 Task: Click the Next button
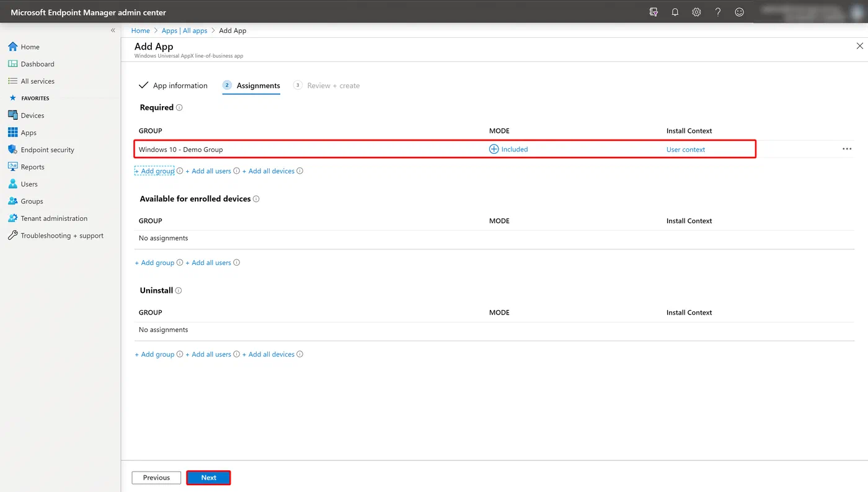point(208,478)
